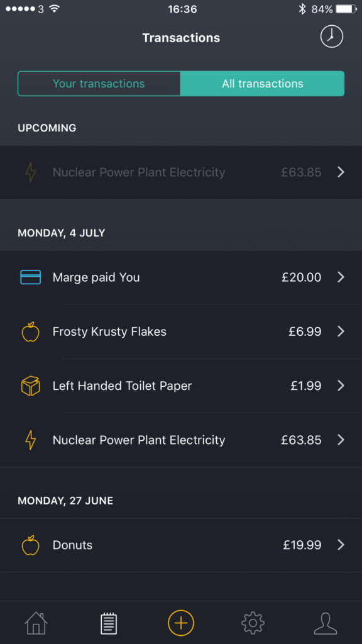Expand upcoming Nuclear Power Plant Electricity chevron
This screenshot has height=644, width=362.
[341, 172]
